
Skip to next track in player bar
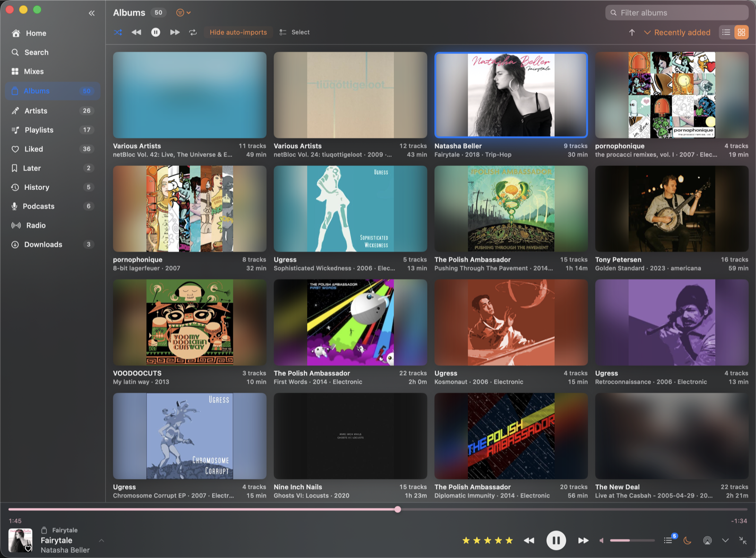tap(584, 541)
